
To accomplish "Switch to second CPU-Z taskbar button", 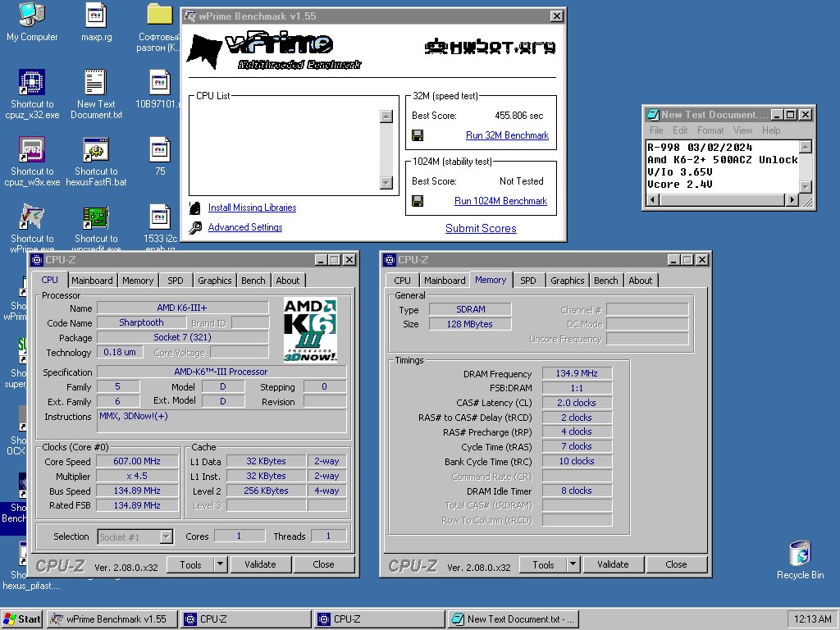I will (380, 619).
